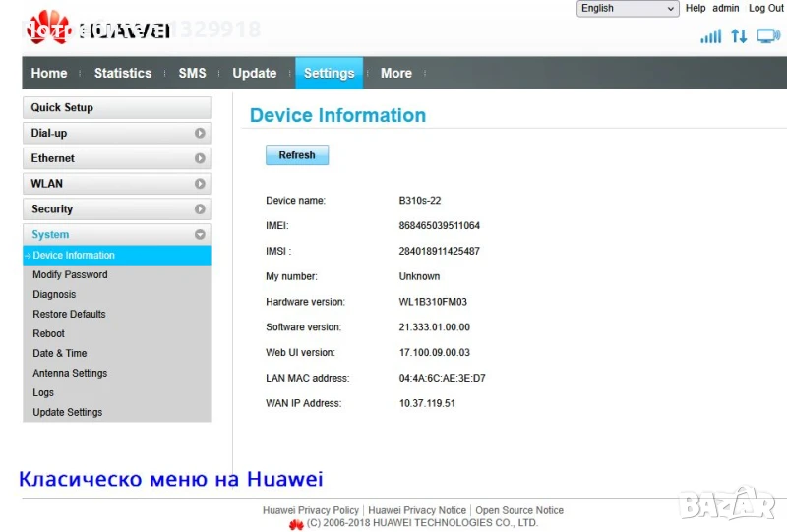
Task: Open the SMS tab
Action: (192, 73)
